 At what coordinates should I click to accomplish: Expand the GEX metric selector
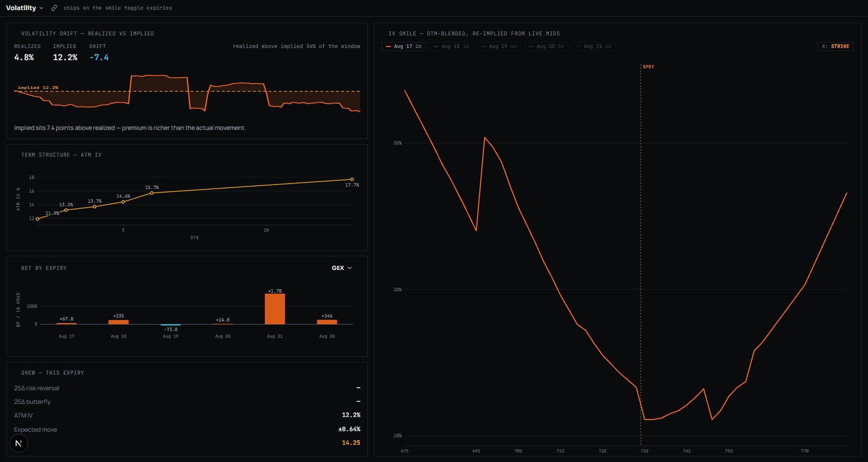(x=342, y=268)
